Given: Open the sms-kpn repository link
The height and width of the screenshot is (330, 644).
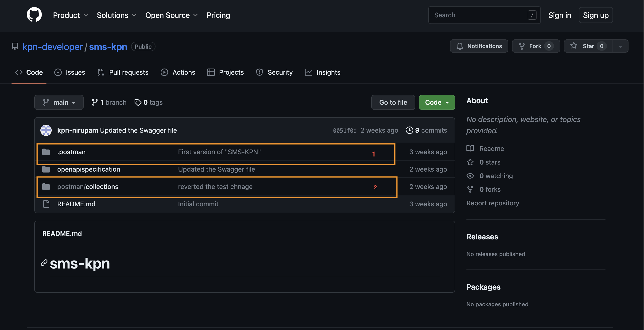Looking at the screenshot, I should pyautogui.click(x=108, y=47).
